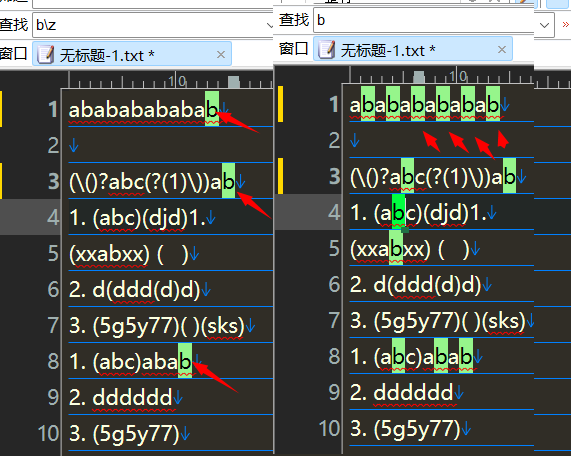Click '3. (5g5y77)( )(sks)' in right window
The width and height of the screenshot is (571, 456).
pyautogui.click(x=437, y=321)
